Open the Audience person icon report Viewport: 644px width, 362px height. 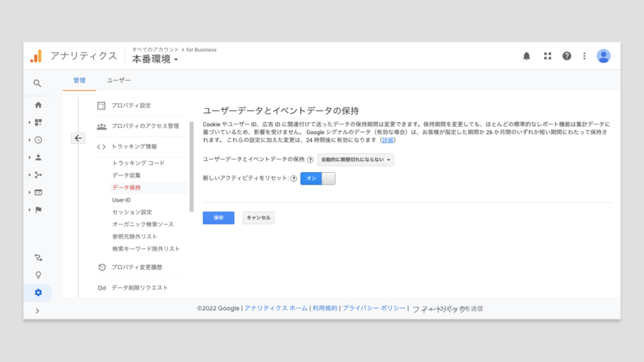tap(38, 158)
